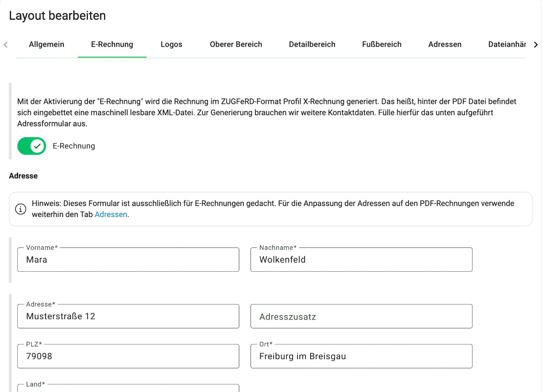The height and width of the screenshot is (392, 542).
Task: Open the Oberer Bereich tab
Action: [236, 44]
